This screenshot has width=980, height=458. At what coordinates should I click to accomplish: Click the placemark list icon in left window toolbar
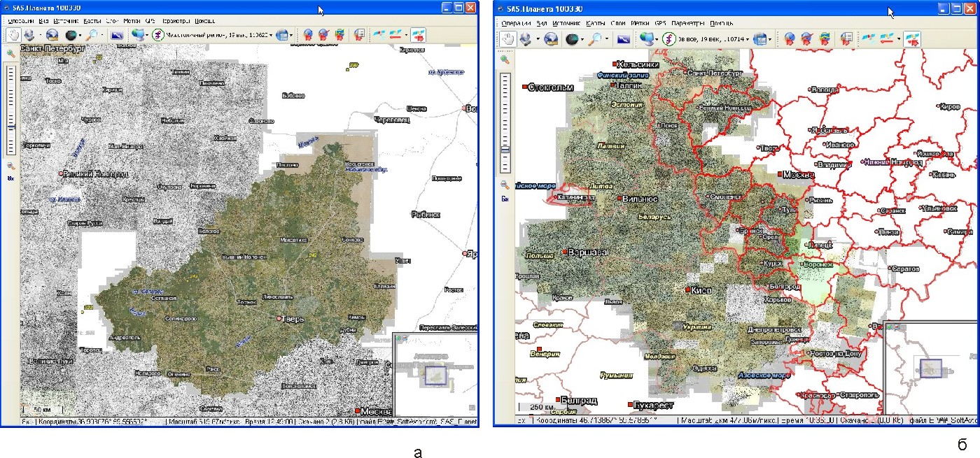point(360,34)
